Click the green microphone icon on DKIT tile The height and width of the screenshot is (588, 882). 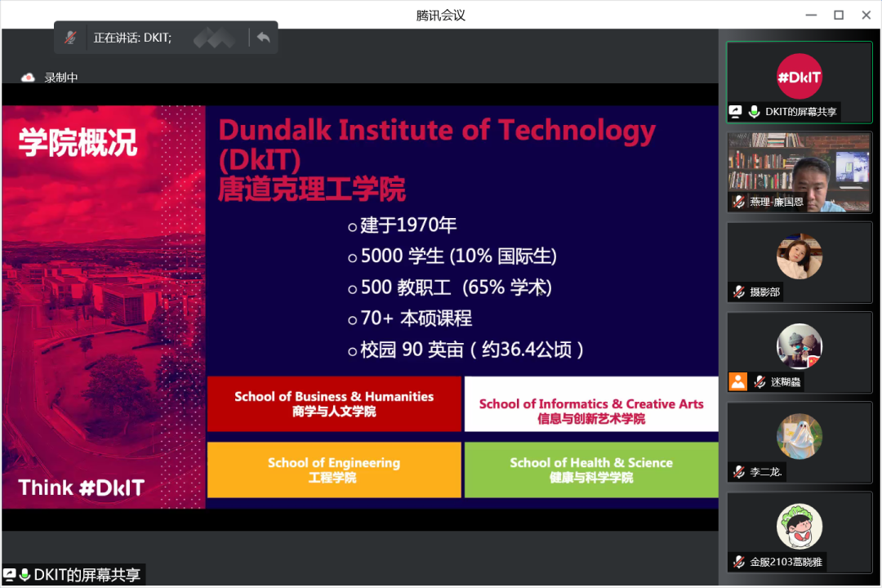(x=755, y=112)
